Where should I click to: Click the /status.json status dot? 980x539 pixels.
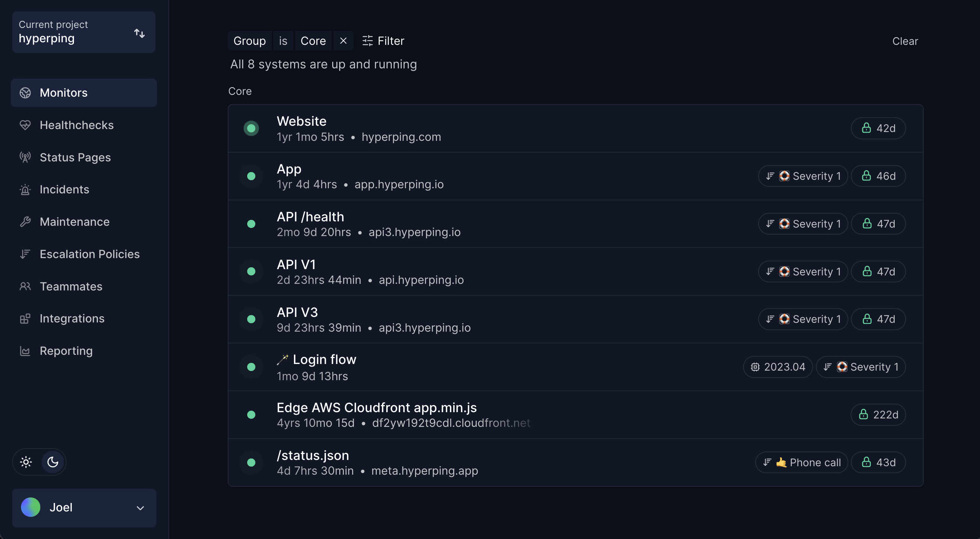[x=251, y=463]
